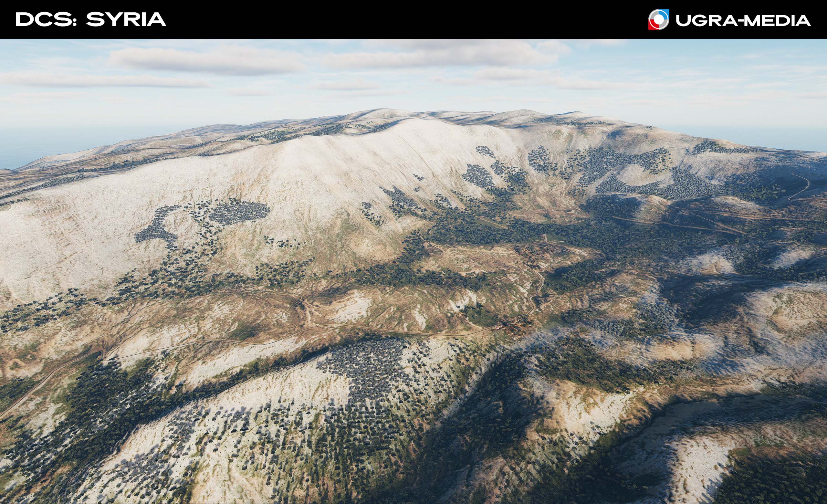The width and height of the screenshot is (827, 504).
Task: Click the Ugra-Media circular logo icon
Action: click(x=658, y=19)
